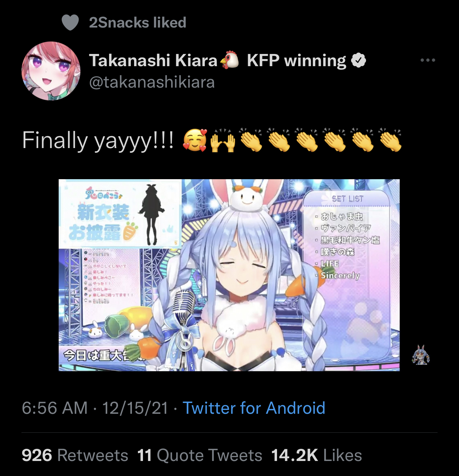Viewport: 459px width, 476px height.
Task: Open the three-dot more options menu
Action: [428, 60]
